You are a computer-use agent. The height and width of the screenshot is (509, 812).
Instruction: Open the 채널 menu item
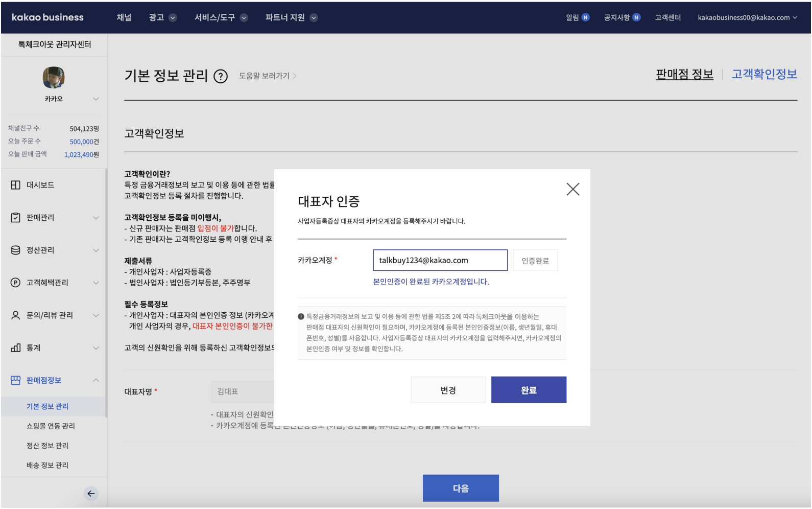click(124, 17)
